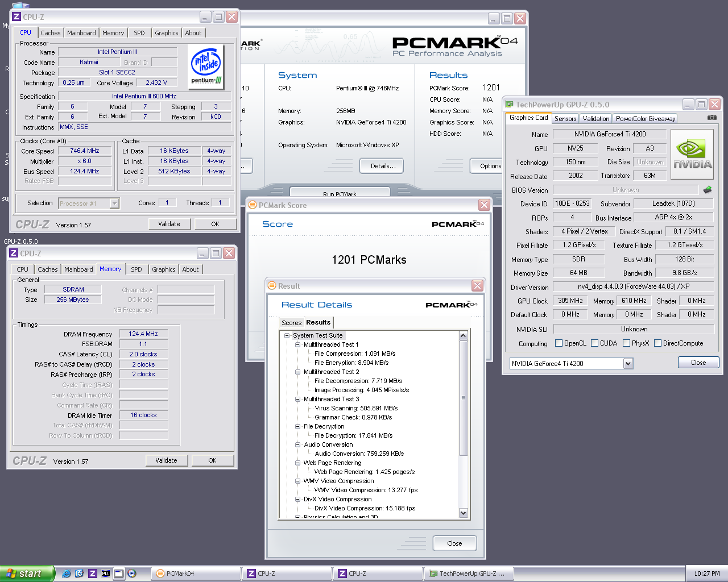
Task: Select Audio Conversion: 759.259 KB/s row
Action: (x=359, y=454)
